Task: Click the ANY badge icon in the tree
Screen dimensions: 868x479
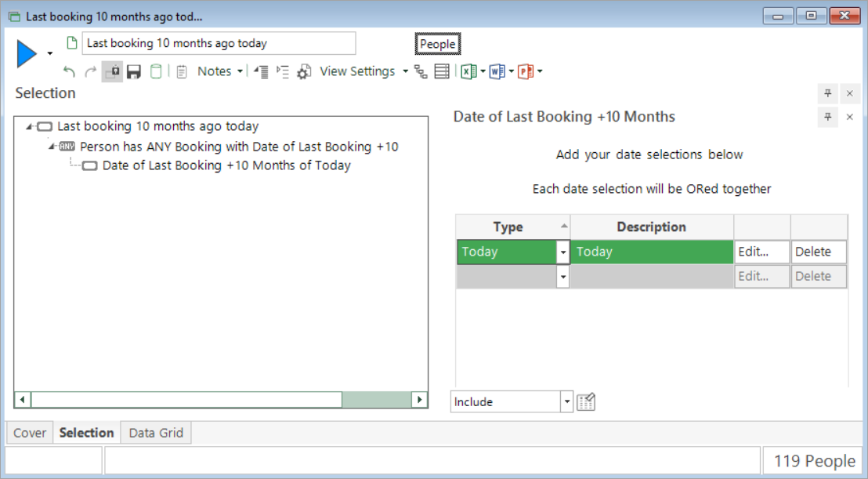Action: pyautogui.click(x=67, y=147)
